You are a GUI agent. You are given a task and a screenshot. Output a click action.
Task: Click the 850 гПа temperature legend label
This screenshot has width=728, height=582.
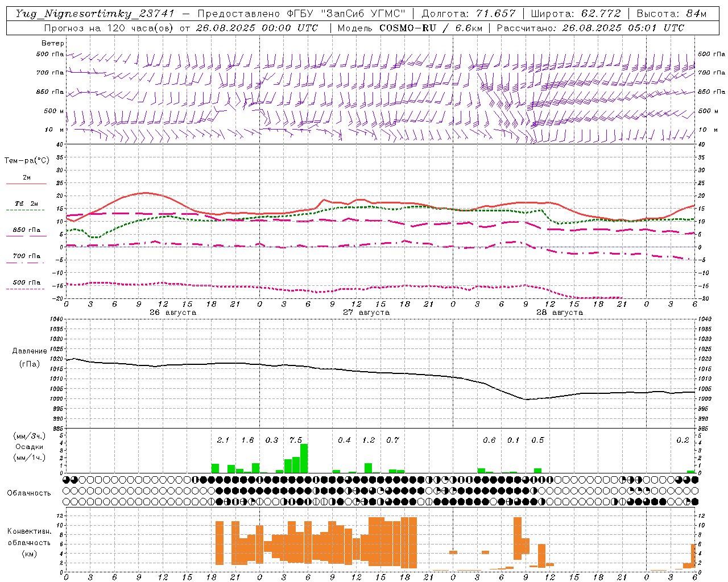click(26, 230)
